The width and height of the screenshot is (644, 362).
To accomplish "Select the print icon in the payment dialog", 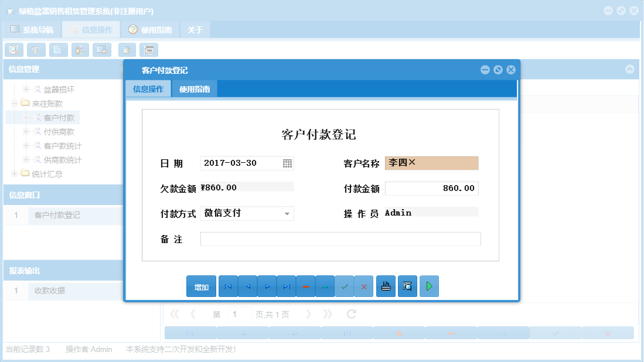I will (386, 286).
